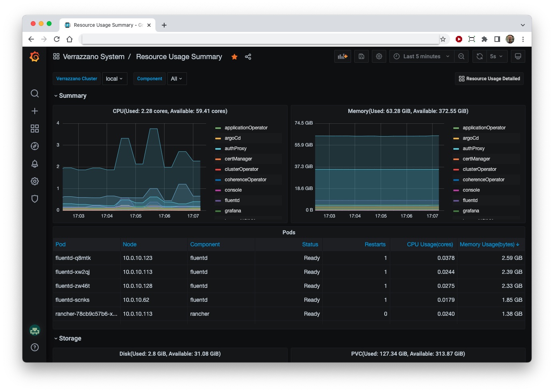Enable kiosk mode with the monitor icon
The width and height of the screenshot is (554, 392).
coord(518,56)
